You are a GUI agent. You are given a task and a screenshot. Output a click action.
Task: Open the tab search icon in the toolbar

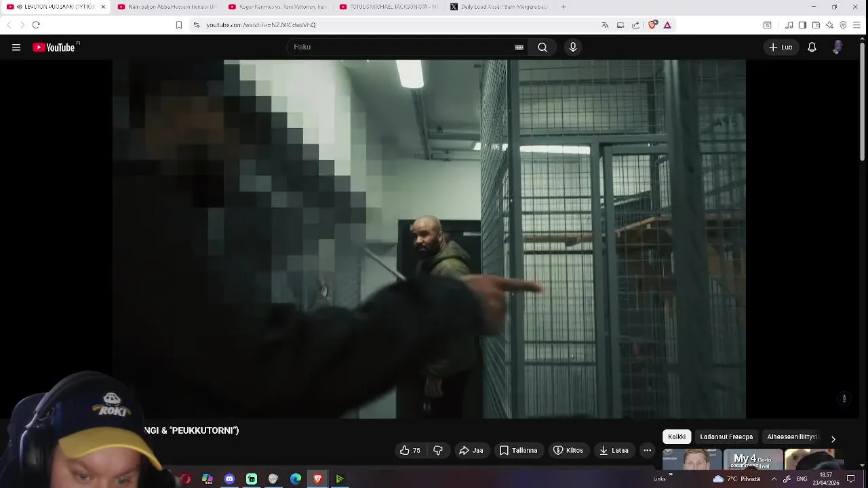768,25
